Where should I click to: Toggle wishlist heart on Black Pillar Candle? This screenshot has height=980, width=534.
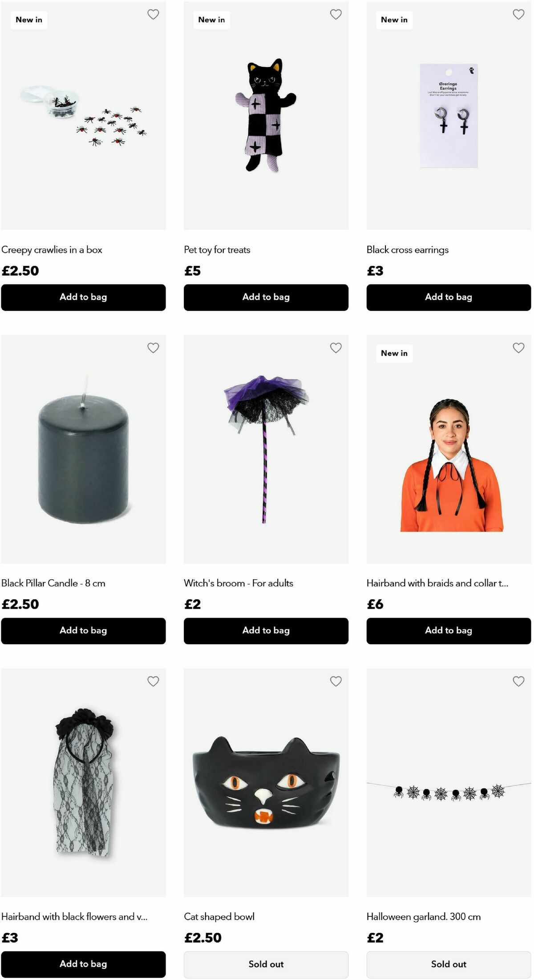(x=153, y=348)
